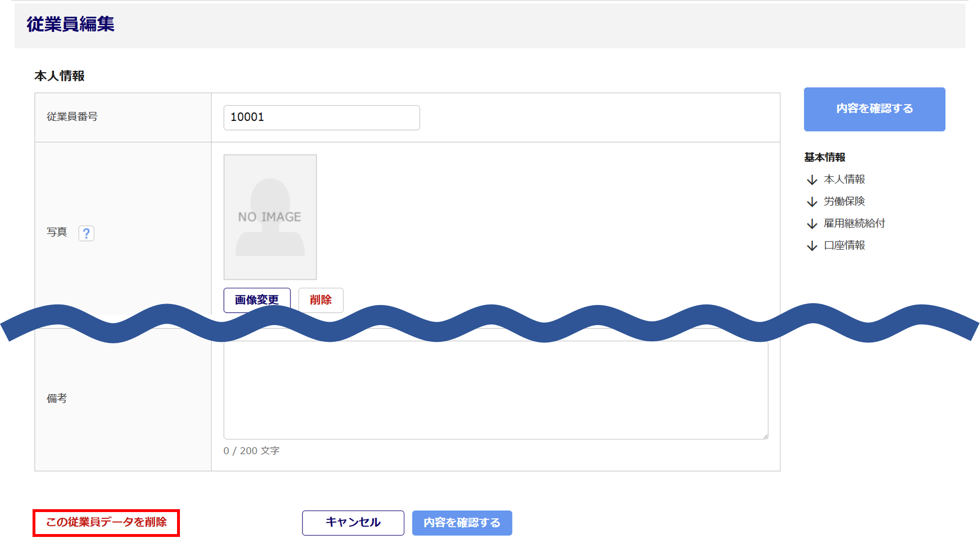Jump to 本人情報 section link

coord(844,179)
